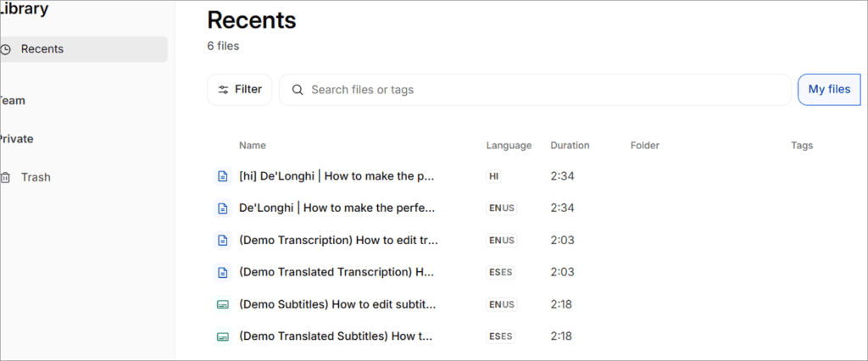
Task: Click the clock icon beside Recents
Action: coord(5,49)
